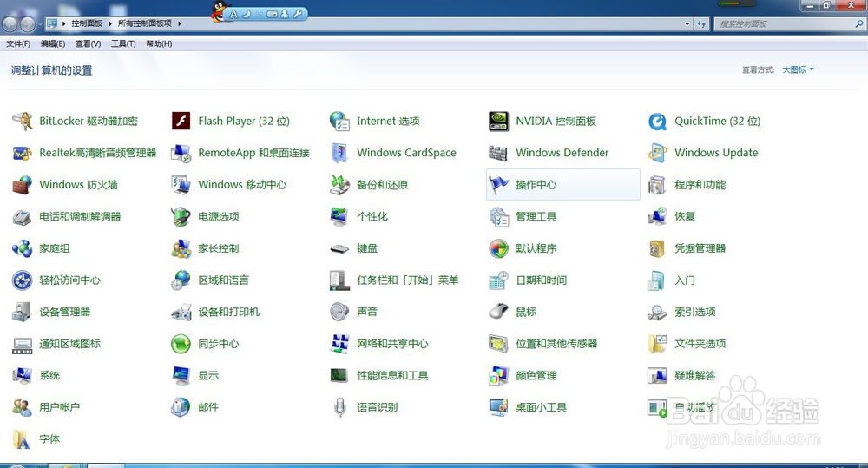
Task: Open the 个性化 icon
Action: point(339,216)
